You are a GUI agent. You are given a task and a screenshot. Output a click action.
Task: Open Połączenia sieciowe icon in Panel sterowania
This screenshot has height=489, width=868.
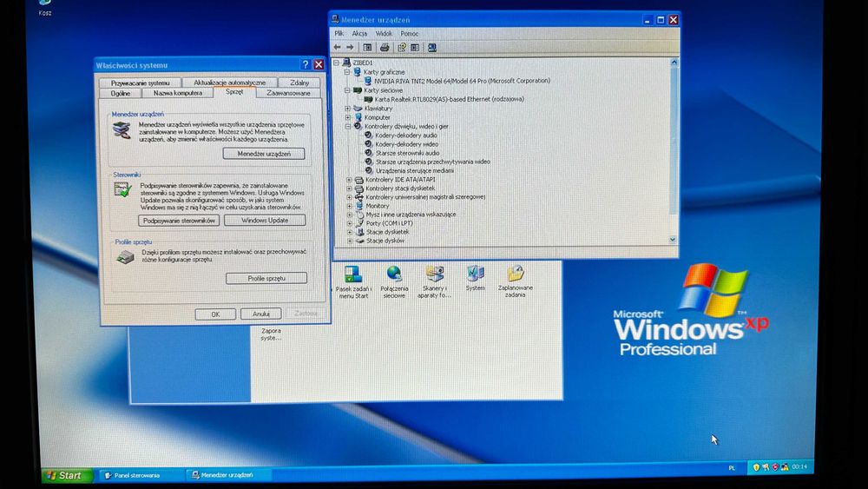tap(394, 282)
